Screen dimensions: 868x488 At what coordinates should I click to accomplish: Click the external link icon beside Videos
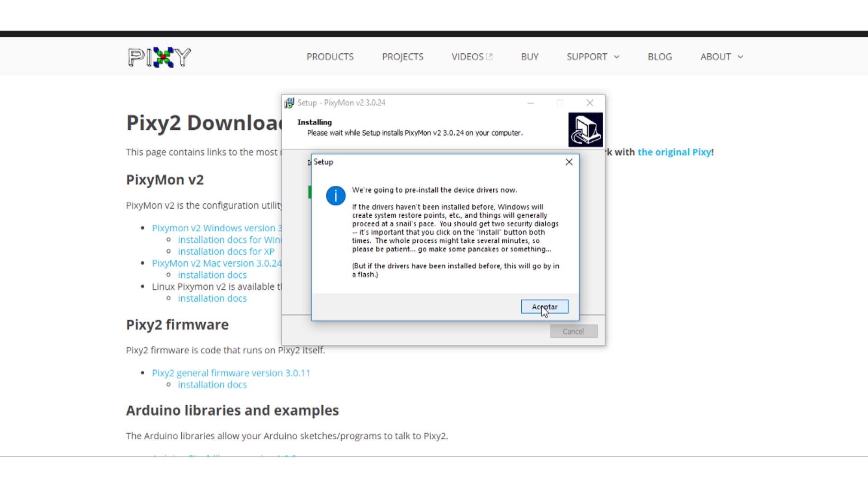pos(489,57)
